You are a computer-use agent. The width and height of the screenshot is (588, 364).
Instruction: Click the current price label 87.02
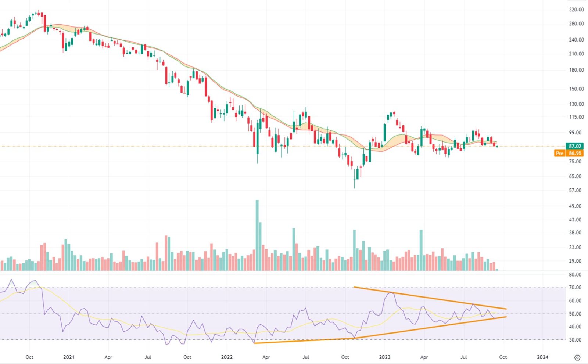click(575, 146)
